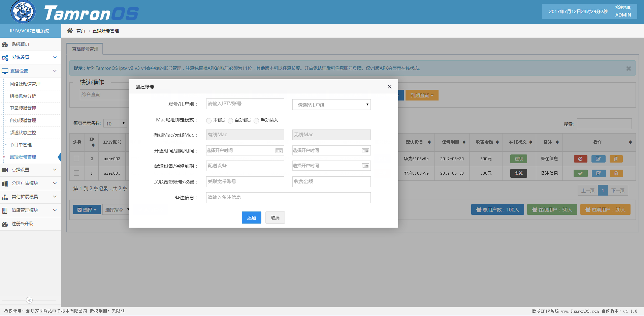
Task: Click the 首页 breadcrumb link
Action: pyautogui.click(x=81, y=31)
